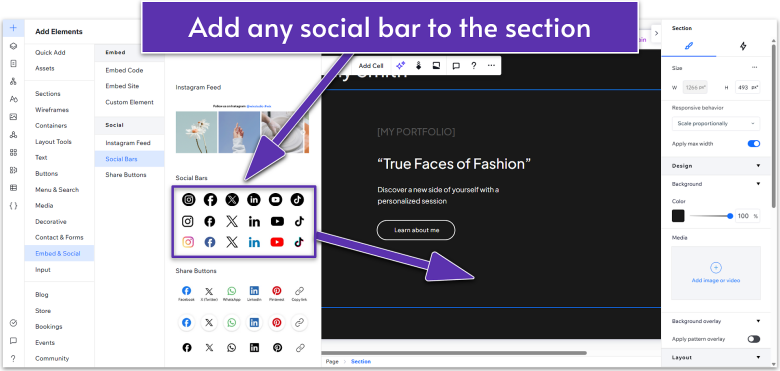Viewport: 780px width, 371px height.
Task: Click the Learn about me button
Action: pos(416,230)
